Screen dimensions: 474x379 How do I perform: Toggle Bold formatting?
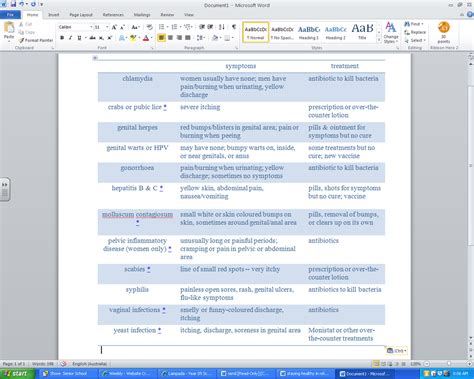tap(62, 38)
